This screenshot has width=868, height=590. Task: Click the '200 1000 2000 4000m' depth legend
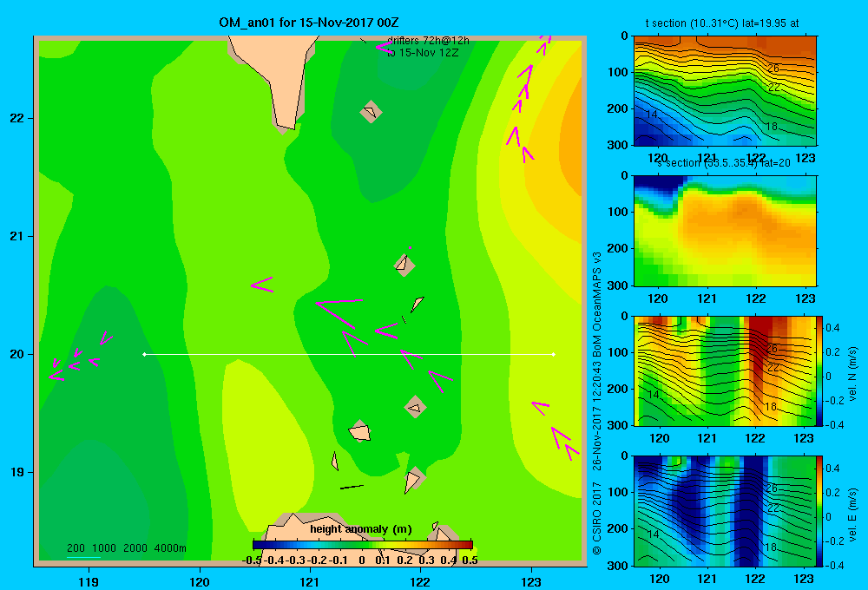click(x=126, y=548)
